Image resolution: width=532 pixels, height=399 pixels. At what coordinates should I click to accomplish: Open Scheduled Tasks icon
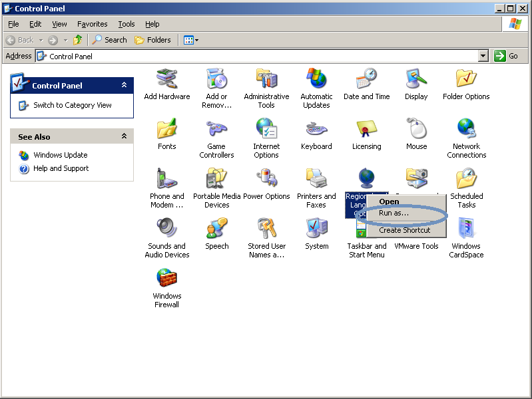pos(466,178)
